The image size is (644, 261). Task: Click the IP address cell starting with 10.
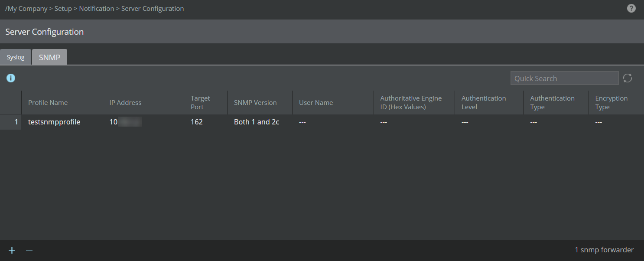click(143, 122)
